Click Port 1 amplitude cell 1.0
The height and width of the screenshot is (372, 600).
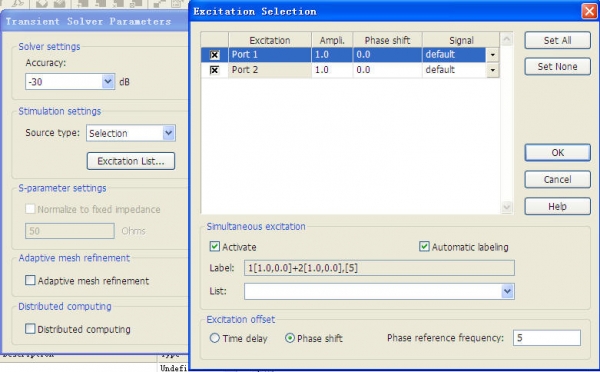(x=332, y=55)
